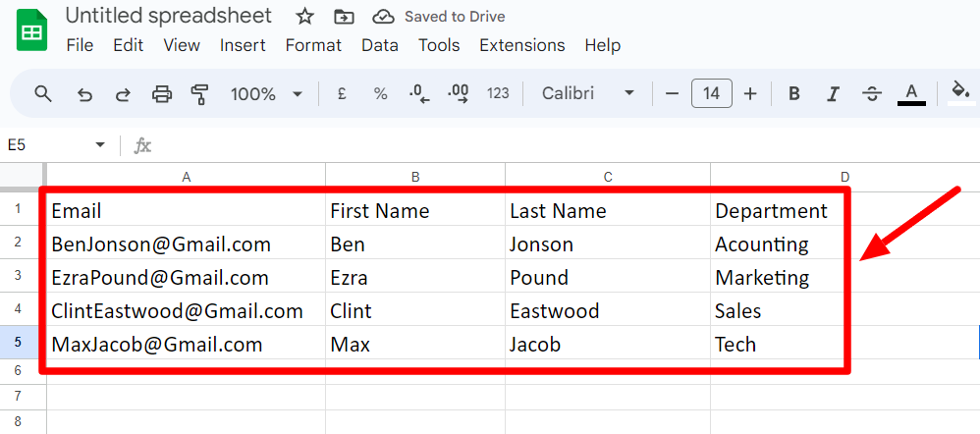The width and height of the screenshot is (980, 434).
Task: Select the Tech department cell
Action: click(845, 343)
